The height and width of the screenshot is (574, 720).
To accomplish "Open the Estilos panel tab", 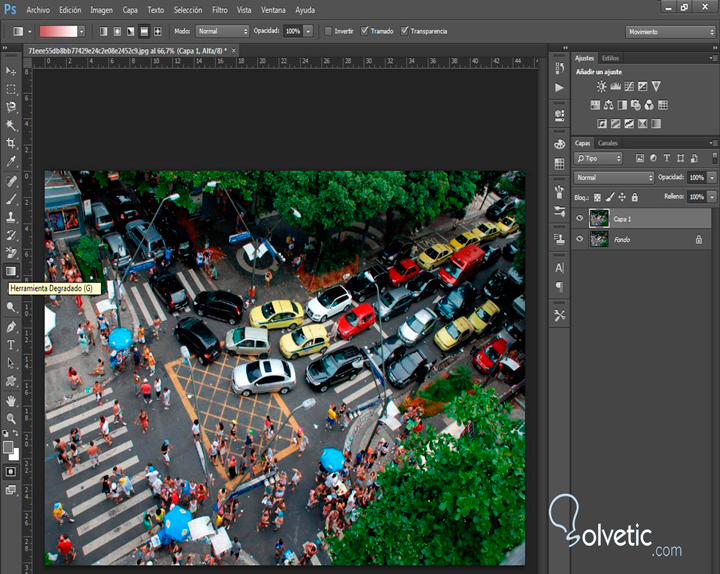I will coord(610,58).
